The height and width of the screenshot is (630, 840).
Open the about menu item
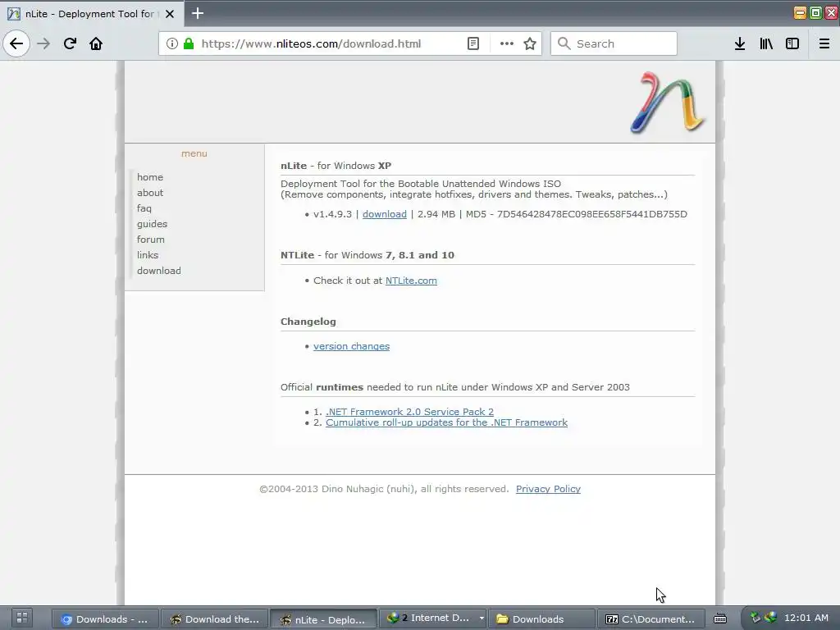point(150,192)
